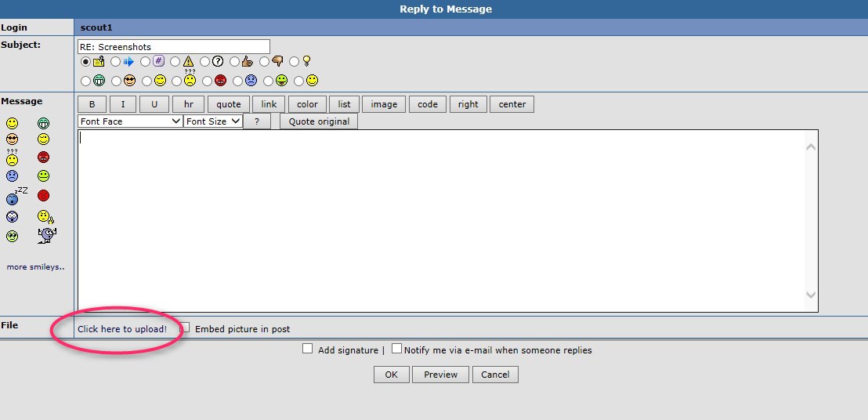The image size is (868, 420).
Task: Select the warning triangle icon radio
Action: [x=175, y=61]
